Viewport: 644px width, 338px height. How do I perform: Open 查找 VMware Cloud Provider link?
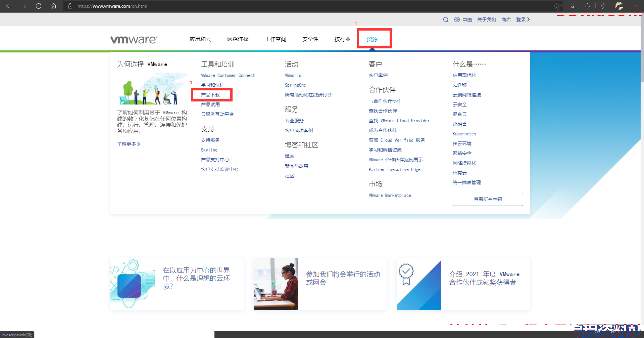[399, 121]
